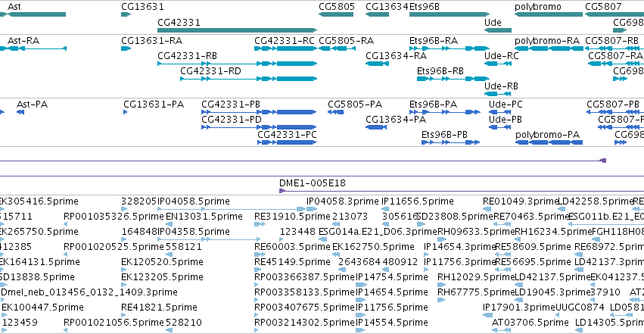Select protein CG42331-PB

(x=259, y=112)
